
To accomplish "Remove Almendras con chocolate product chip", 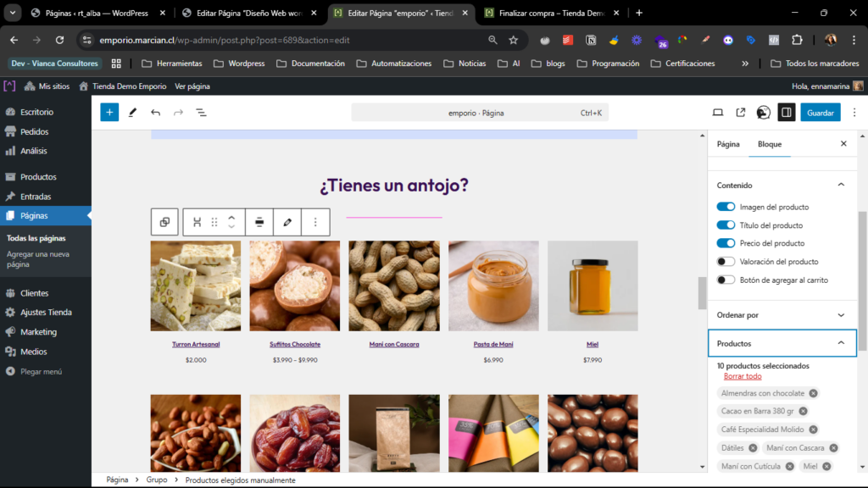I will click(x=813, y=393).
